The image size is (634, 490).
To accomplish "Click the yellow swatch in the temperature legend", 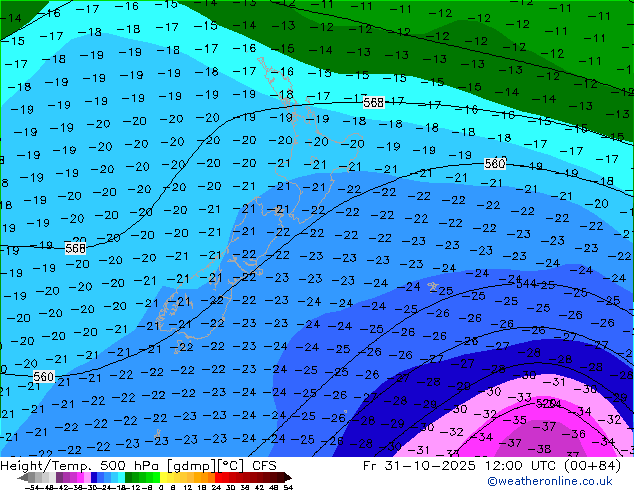I will 163,477.
